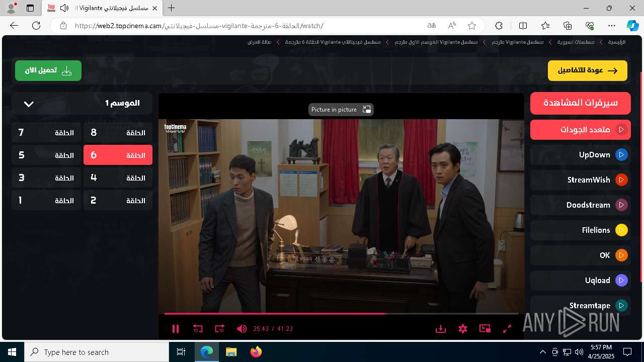Mute the tab via speaker icon

(x=64, y=8)
